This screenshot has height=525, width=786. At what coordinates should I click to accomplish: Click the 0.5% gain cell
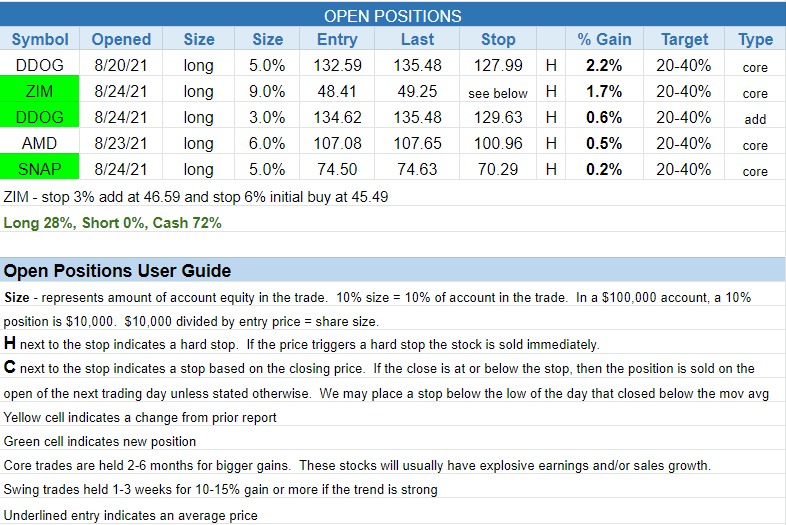pos(604,143)
